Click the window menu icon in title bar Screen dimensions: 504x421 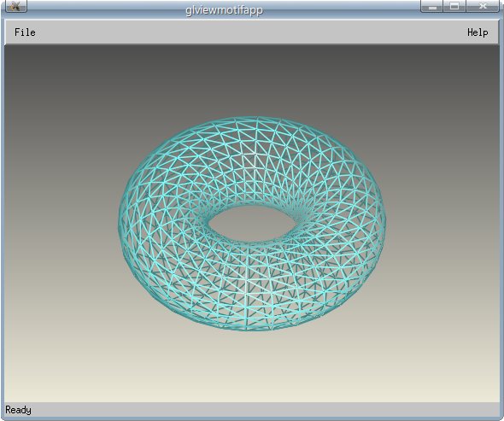click(x=15, y=6)
